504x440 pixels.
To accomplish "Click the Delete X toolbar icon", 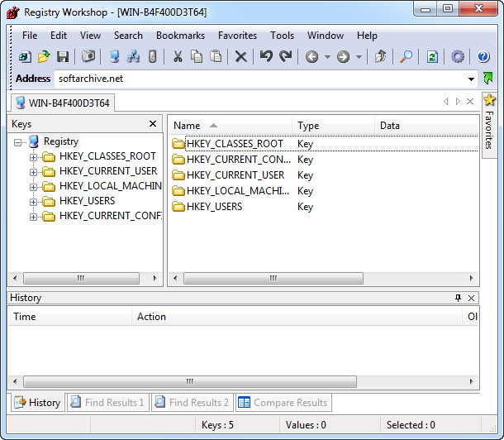I will pyautogui.click(x=240, y=57).
